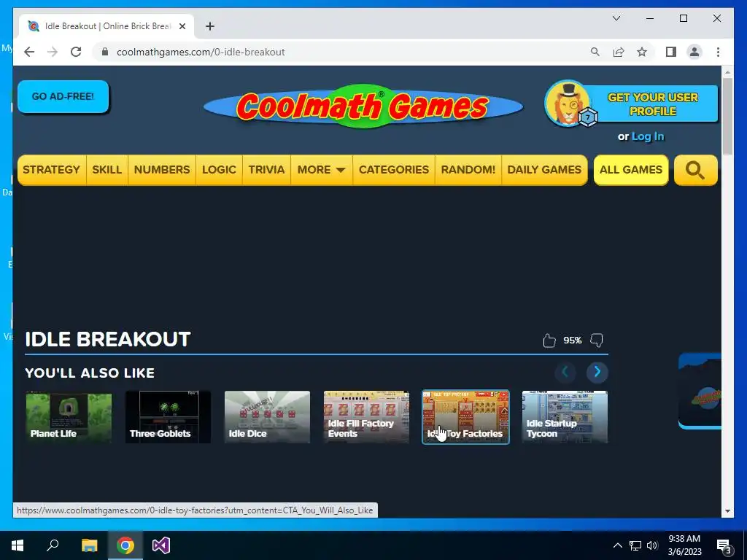
Task: Click the RANDOM! game button
Action: pyautogui.click(x=468, y=170)
